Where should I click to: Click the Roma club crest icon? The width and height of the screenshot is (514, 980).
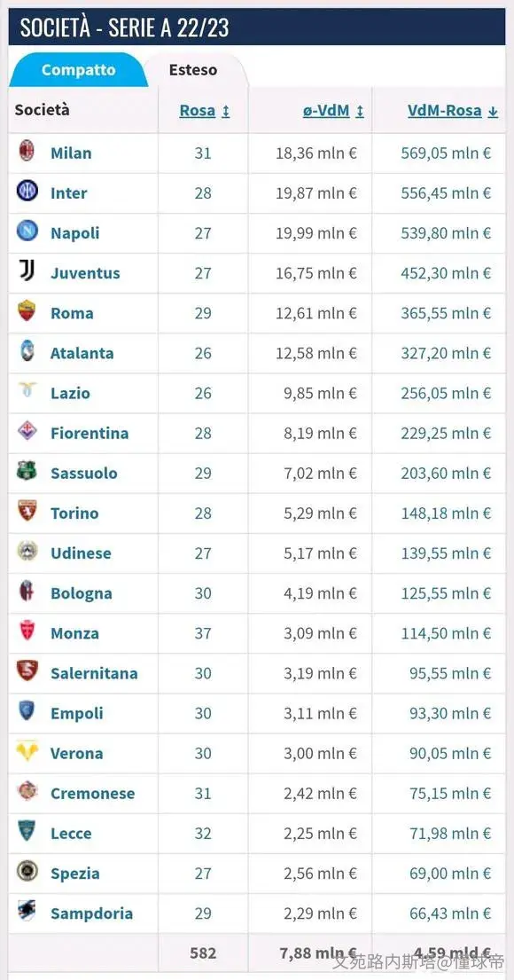[x=27, y=311]
